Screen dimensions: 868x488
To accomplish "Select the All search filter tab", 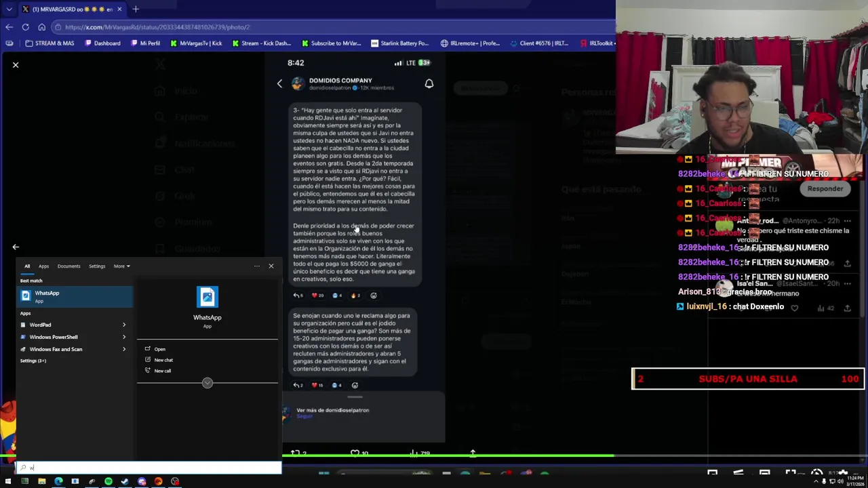I will pos(27,266).
